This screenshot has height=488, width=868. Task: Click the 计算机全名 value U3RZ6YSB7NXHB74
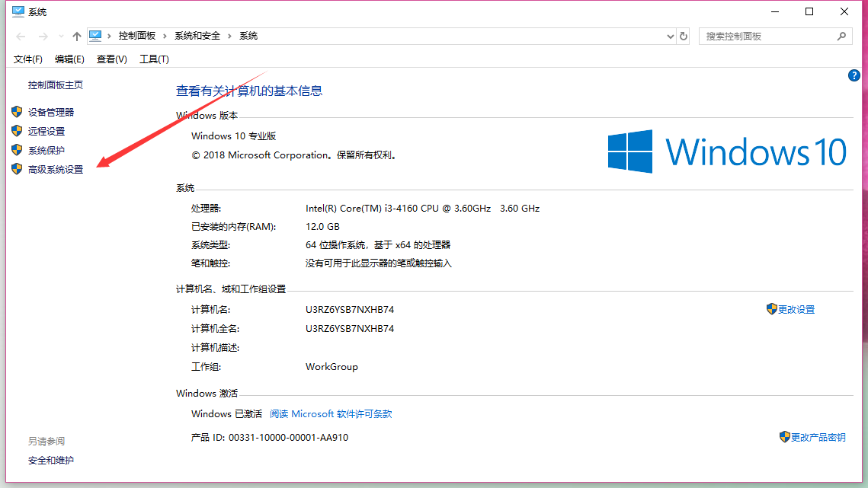(x=350, y=329)
